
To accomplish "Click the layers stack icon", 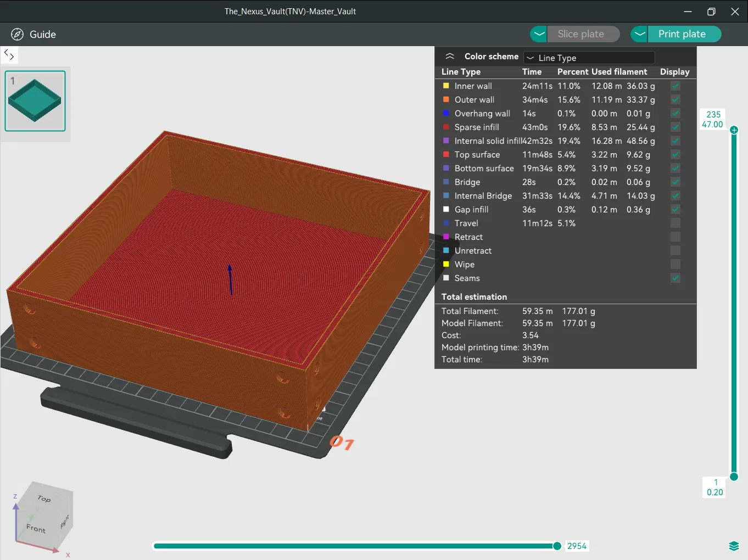I will 734,546.
